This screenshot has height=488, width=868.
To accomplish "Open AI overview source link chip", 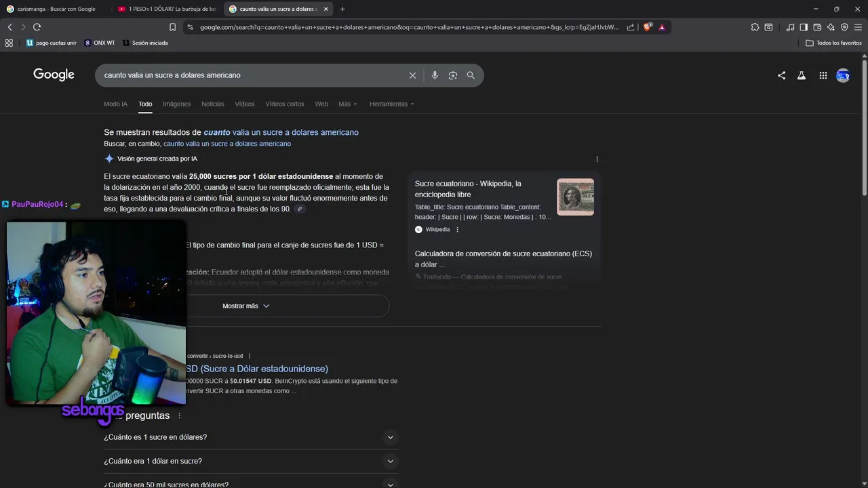I will 300,209.
